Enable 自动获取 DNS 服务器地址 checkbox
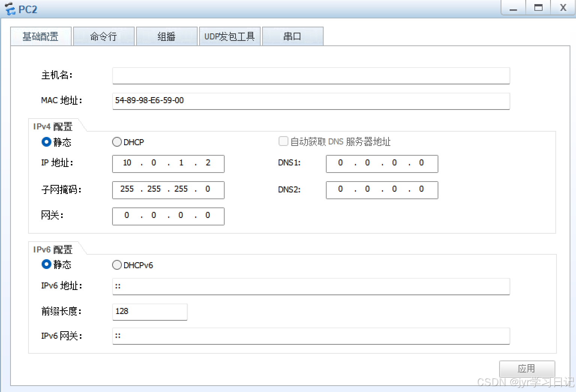The height and width of the screenshot is (392, 576). coord(283,141)
